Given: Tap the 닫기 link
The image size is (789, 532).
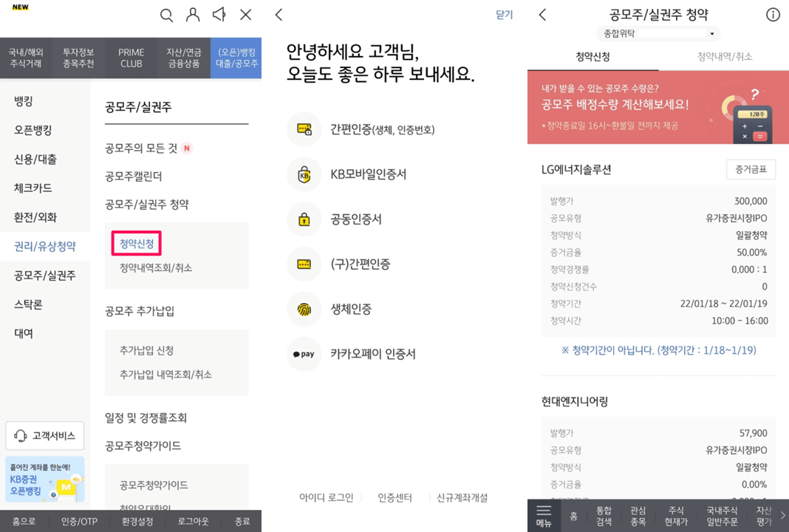Looking at the screenshot, I should coord(504,15).
